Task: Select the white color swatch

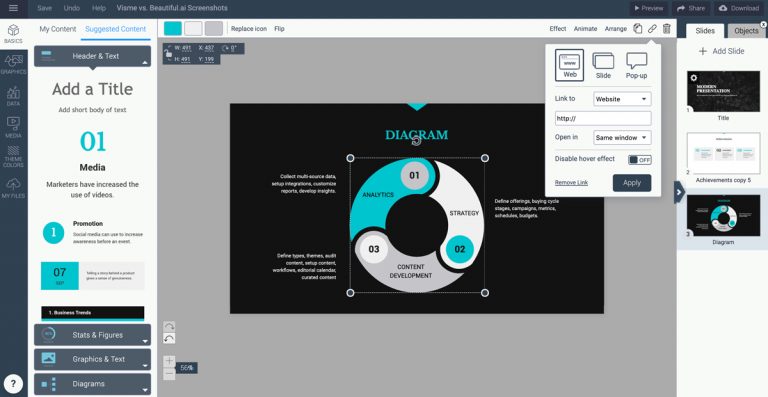Action: click(193, 28)
